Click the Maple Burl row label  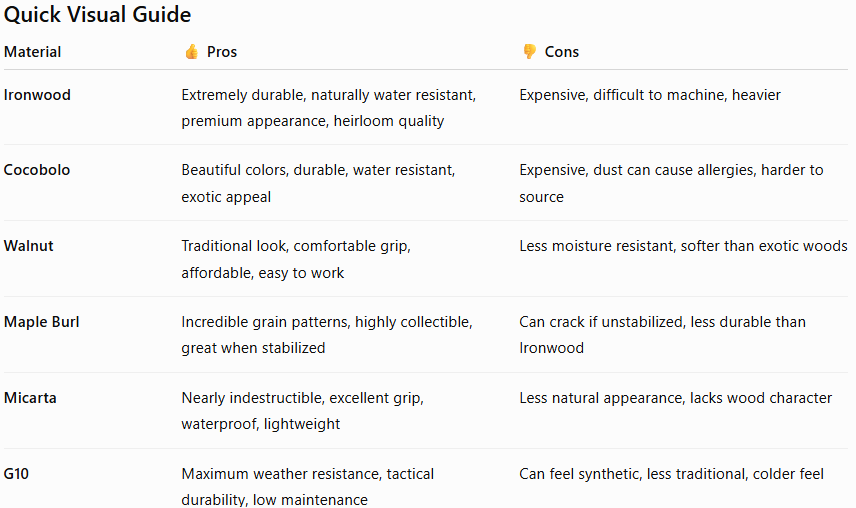[41, 322]
